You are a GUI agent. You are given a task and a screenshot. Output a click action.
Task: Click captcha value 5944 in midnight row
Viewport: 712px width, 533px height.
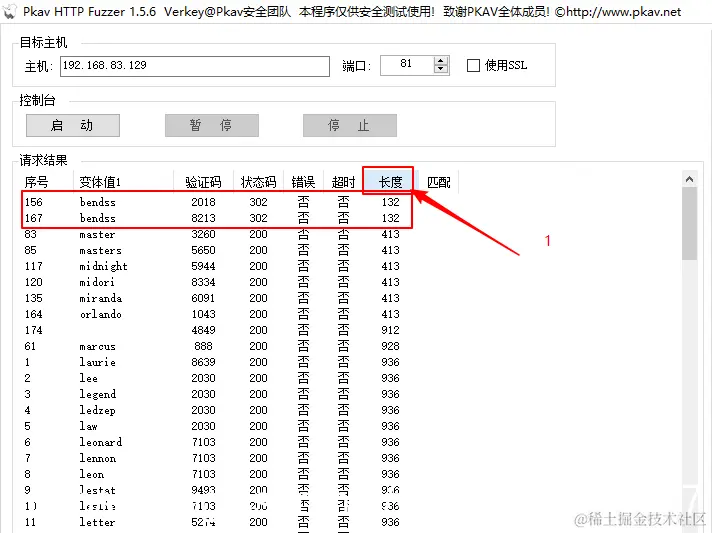point(203,266)
